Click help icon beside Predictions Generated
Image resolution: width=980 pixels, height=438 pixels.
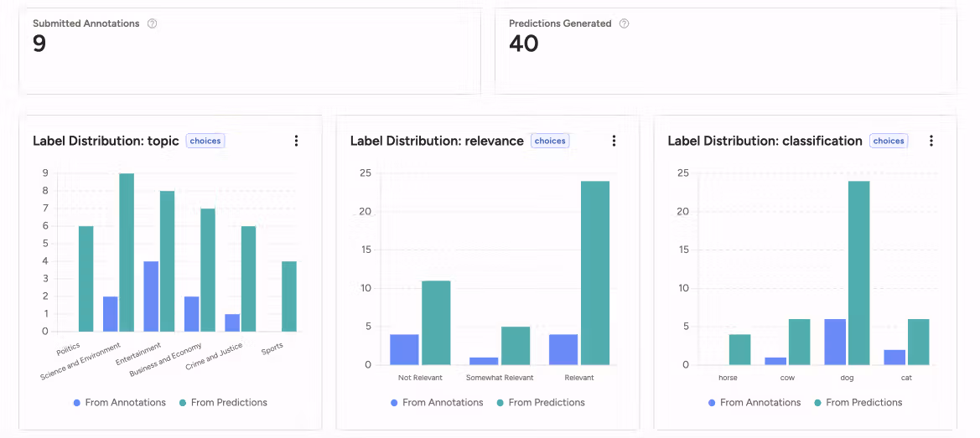click(x=624, y=23)
